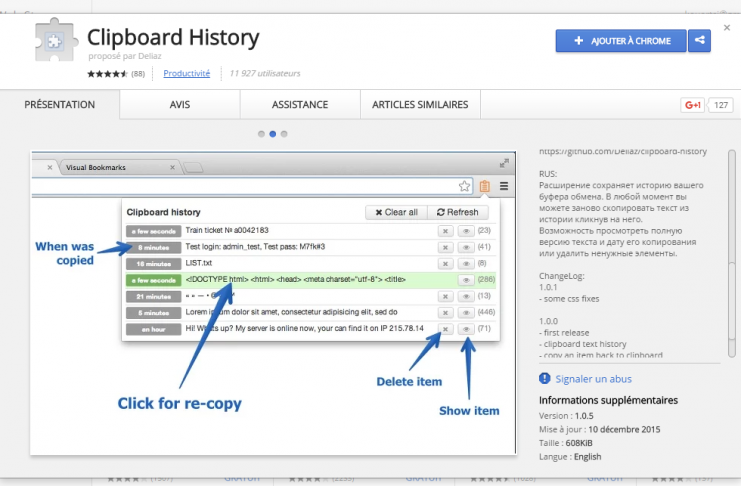Click the Clipboard History puzzle-piece icon

[56, 40]
